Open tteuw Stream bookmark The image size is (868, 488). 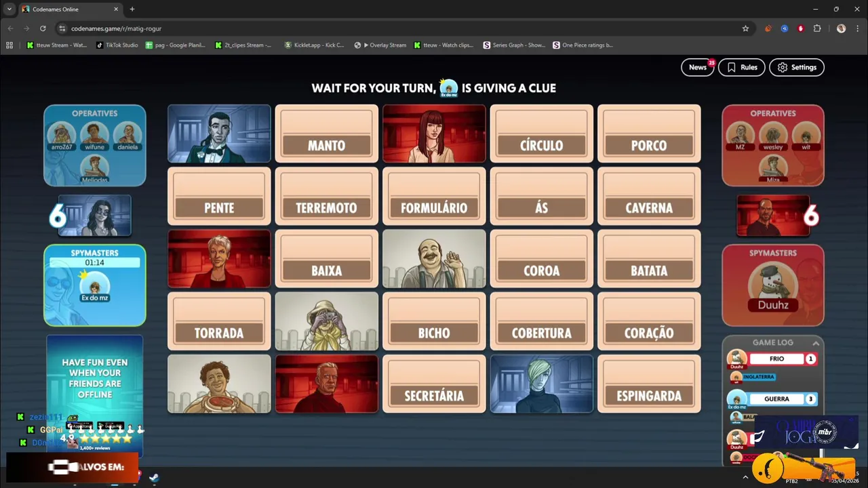point(57,45)
